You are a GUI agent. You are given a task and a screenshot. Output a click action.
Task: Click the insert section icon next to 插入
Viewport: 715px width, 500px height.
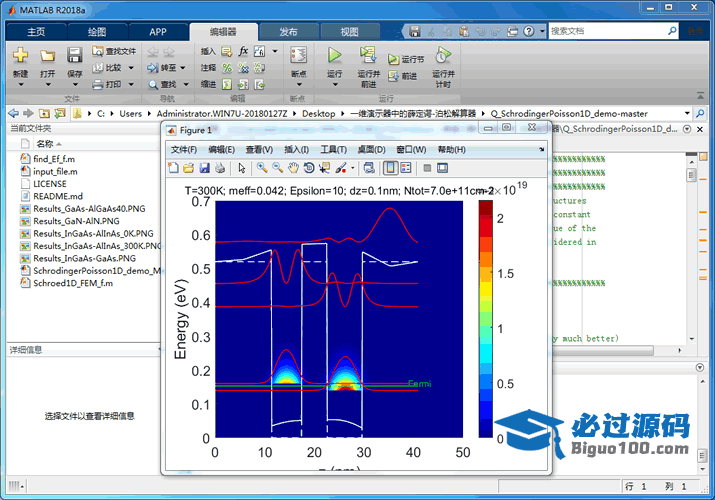click(x=227, y=51)
